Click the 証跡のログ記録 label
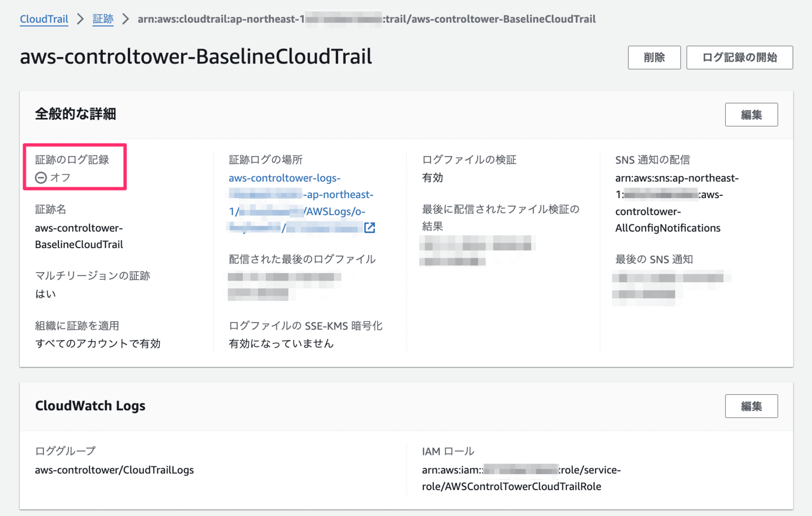The height and width of the screenshot is (516, 812). point(72,160)
